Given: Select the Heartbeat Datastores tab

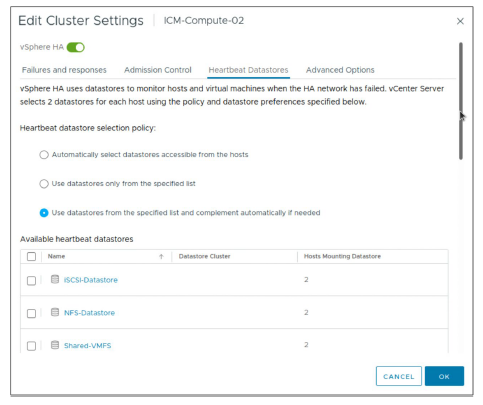Looking at the screenshot, I should (248, 70).
